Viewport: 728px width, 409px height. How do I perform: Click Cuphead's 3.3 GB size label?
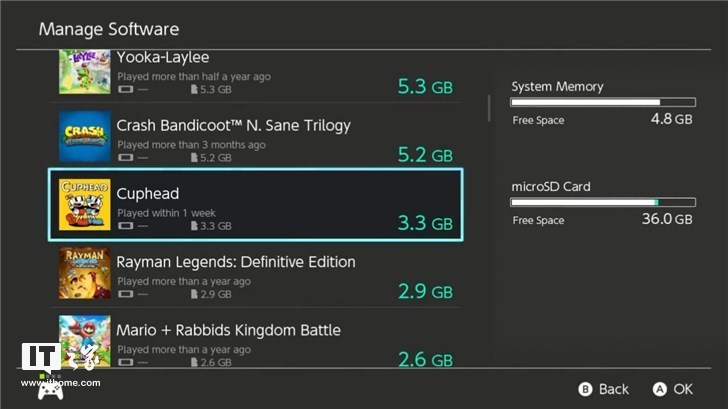[x=425, y=222]
